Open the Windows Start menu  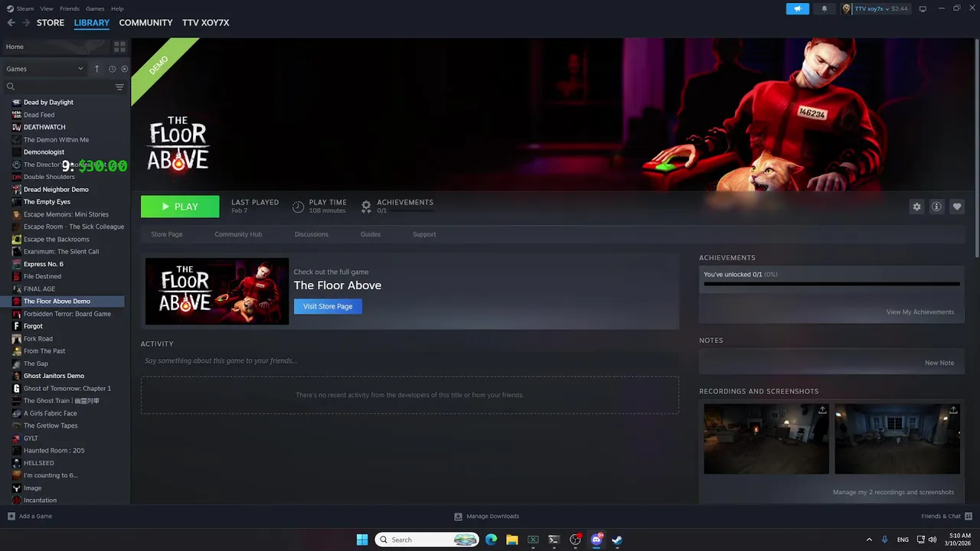point(362,540)
